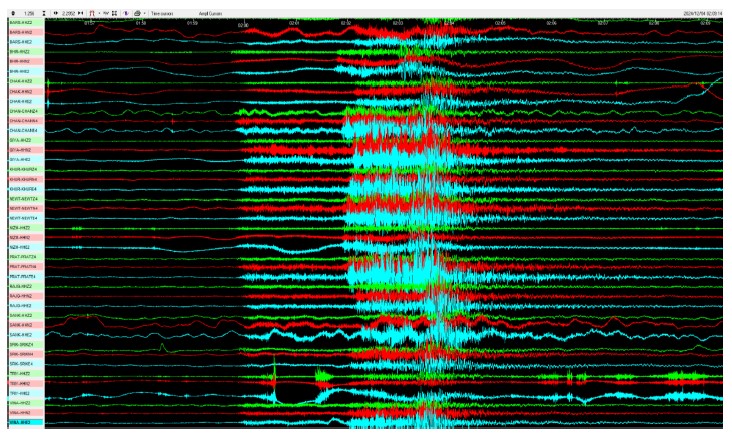Click the grid layout icon in toolbar
The image size is (732, 436).
[114, 13]
